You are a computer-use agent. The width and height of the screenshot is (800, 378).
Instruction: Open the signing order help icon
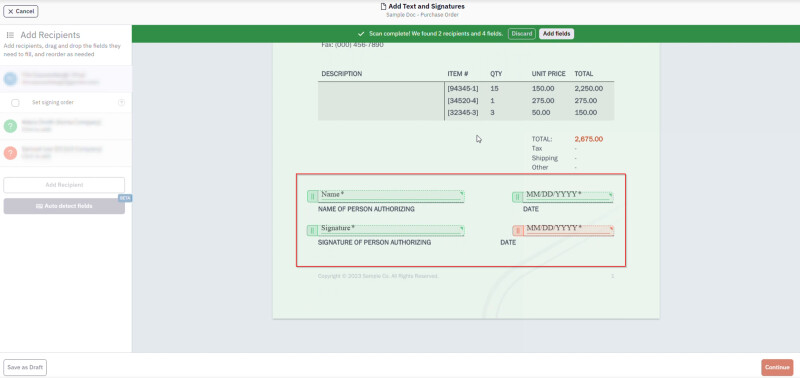pyautogui.click(x=121, y=103)
